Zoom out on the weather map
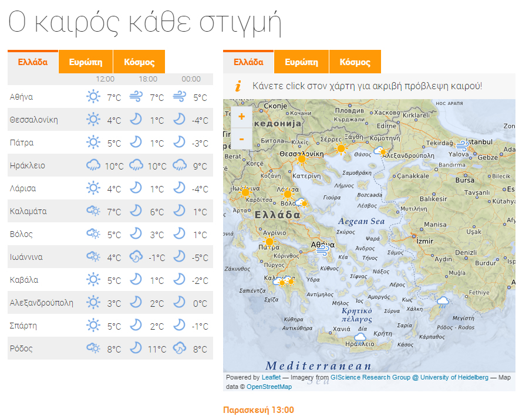Image resolution: width=519 pixels, height=420 pixels. click(x=241, y=138)
